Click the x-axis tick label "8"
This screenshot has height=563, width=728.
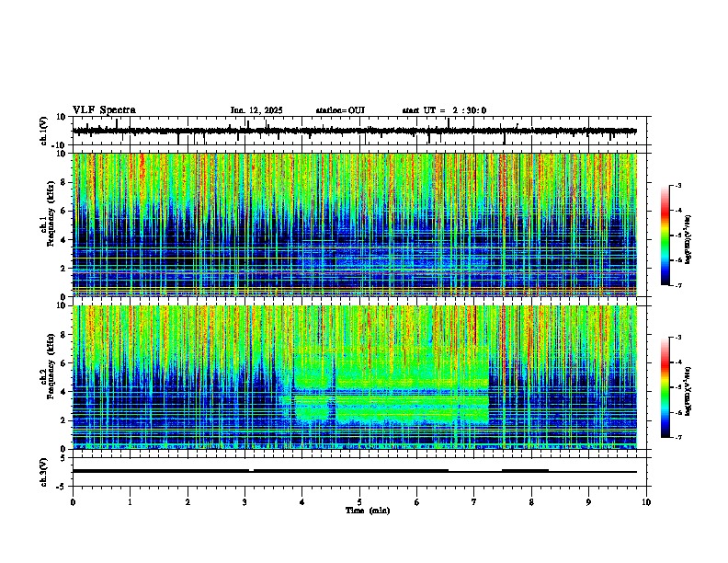coord(531,502)
